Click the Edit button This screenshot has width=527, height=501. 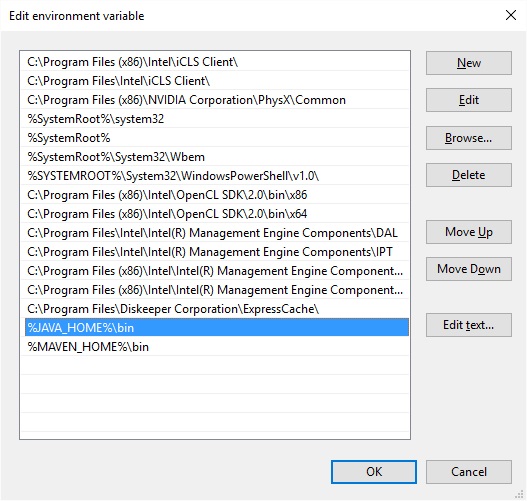coord(469,100)
